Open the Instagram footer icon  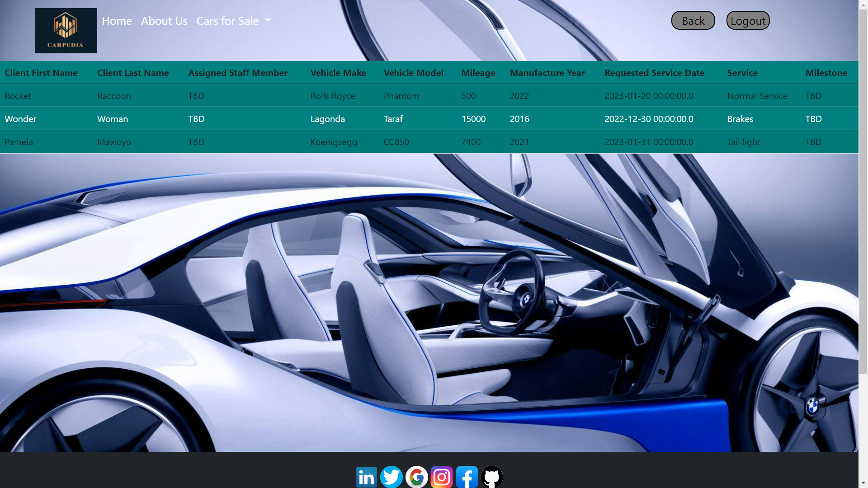coord(442,477)
